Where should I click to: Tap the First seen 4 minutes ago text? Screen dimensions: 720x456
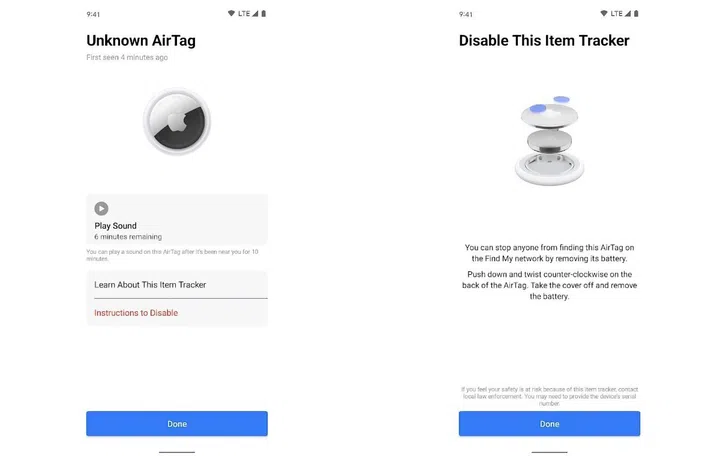pyautogui.click(x=127, y=58)
